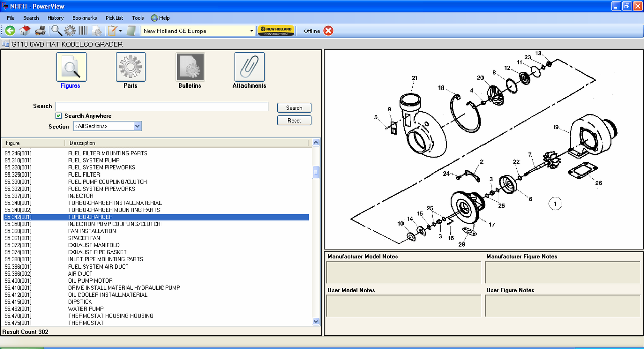Viewport: 644px width, 349px height.
Task: Select the Parts gear icon
Action: (131, 67)
